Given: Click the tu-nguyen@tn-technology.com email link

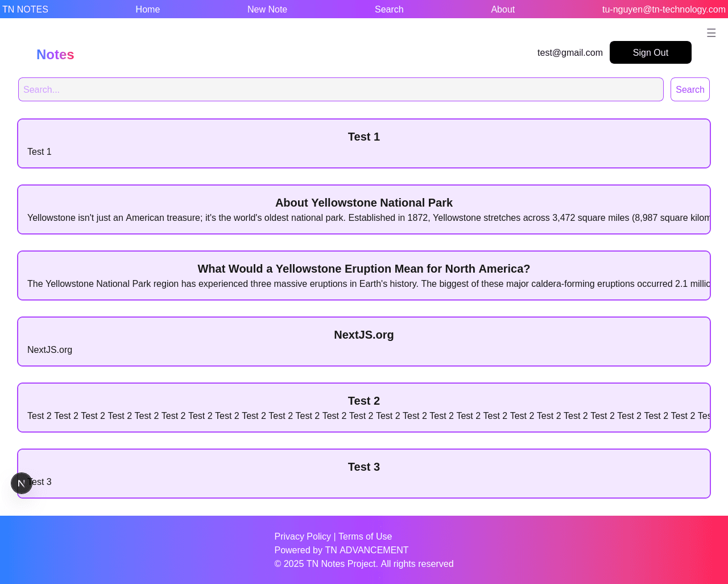Looking at the screenshot, I should click(664, 10).
